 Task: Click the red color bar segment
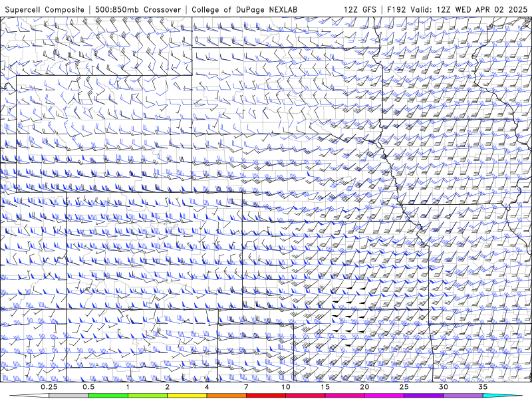pyautogui.click(x=266, y=396)
